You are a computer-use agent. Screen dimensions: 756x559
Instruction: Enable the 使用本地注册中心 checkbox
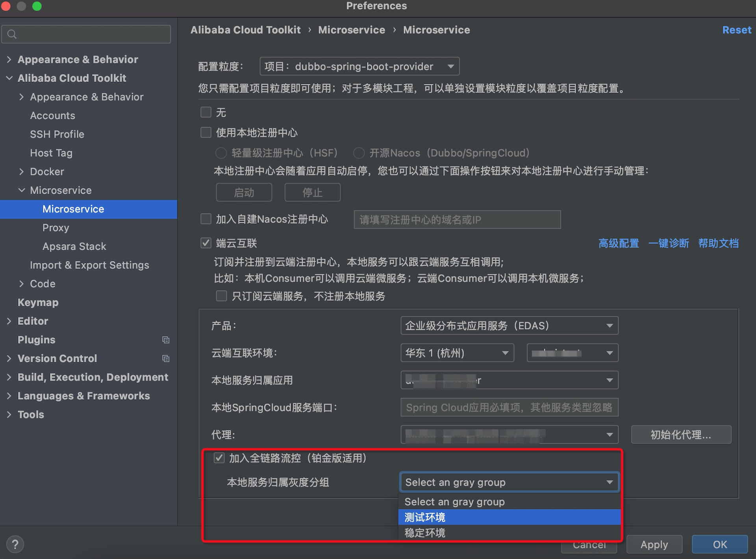coord(206,132)
